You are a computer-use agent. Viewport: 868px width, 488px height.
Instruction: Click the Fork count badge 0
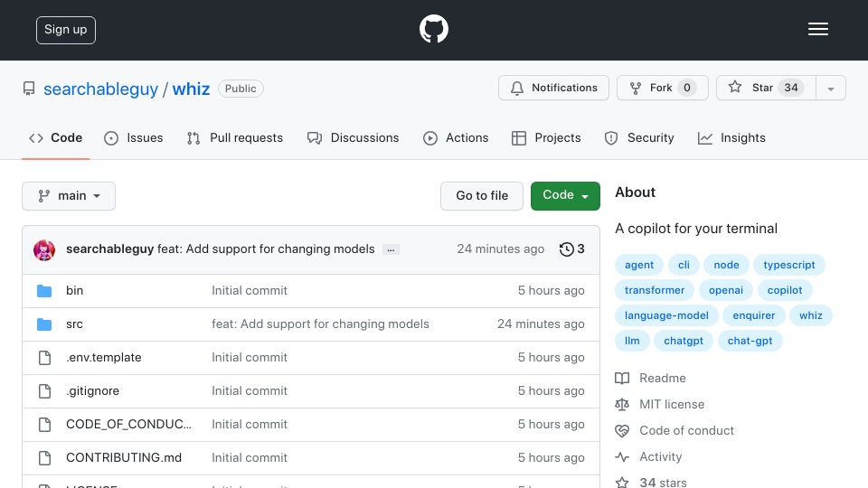[x=686, y=88]
